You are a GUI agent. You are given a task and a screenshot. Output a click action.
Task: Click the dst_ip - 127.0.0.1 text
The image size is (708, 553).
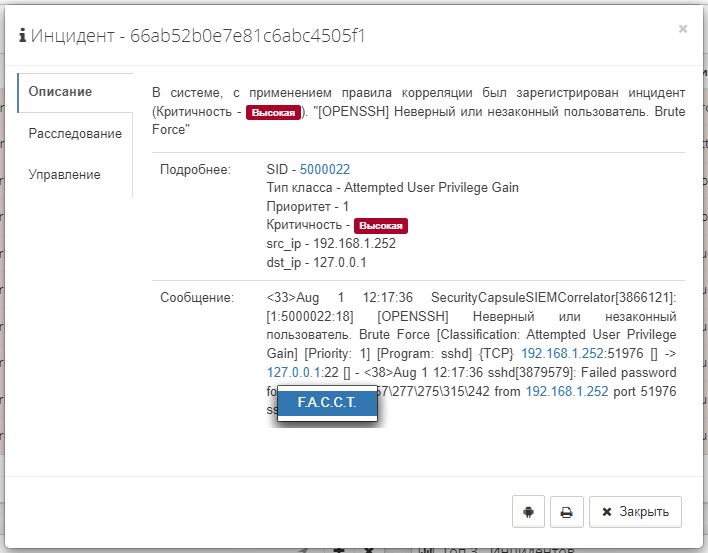pos(317,263)
